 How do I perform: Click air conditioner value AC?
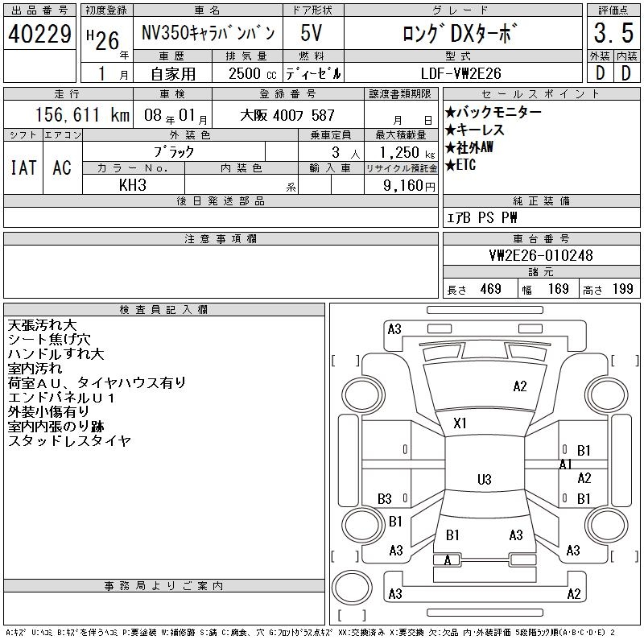click(x=62, y=167)
